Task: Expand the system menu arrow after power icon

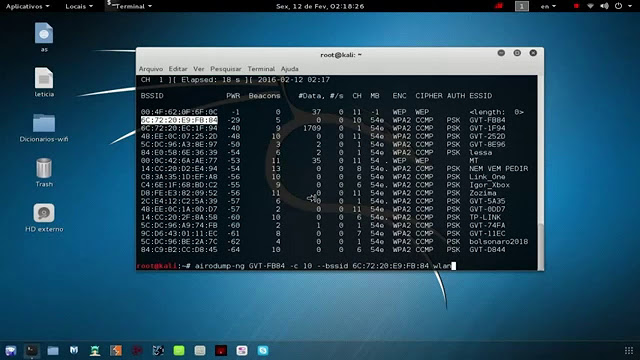Action: 630,6
